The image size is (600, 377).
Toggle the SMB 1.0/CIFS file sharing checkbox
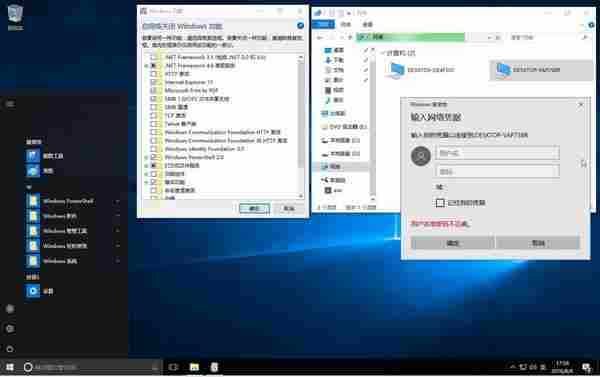click(x=154, y=99)
